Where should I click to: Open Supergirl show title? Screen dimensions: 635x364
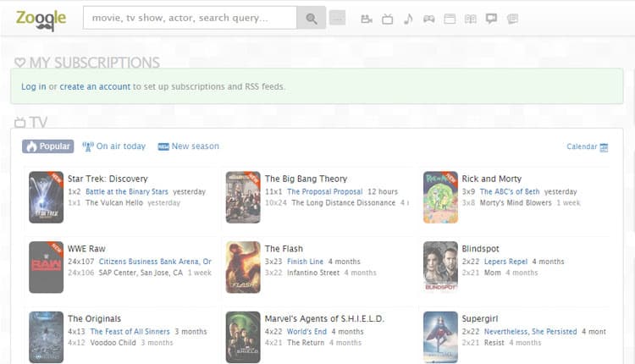(x=480, y=318)
